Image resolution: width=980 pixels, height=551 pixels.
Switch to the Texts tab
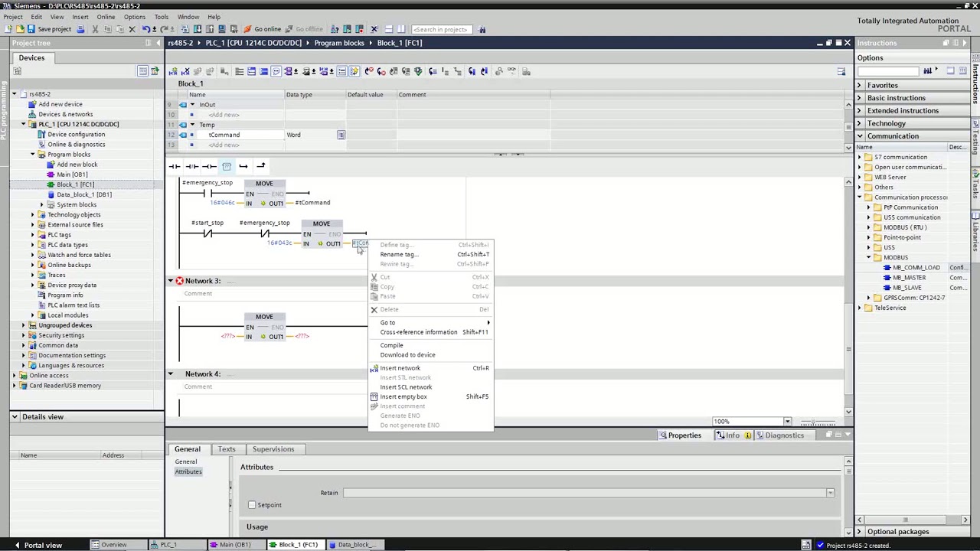[x=227, y=449]
